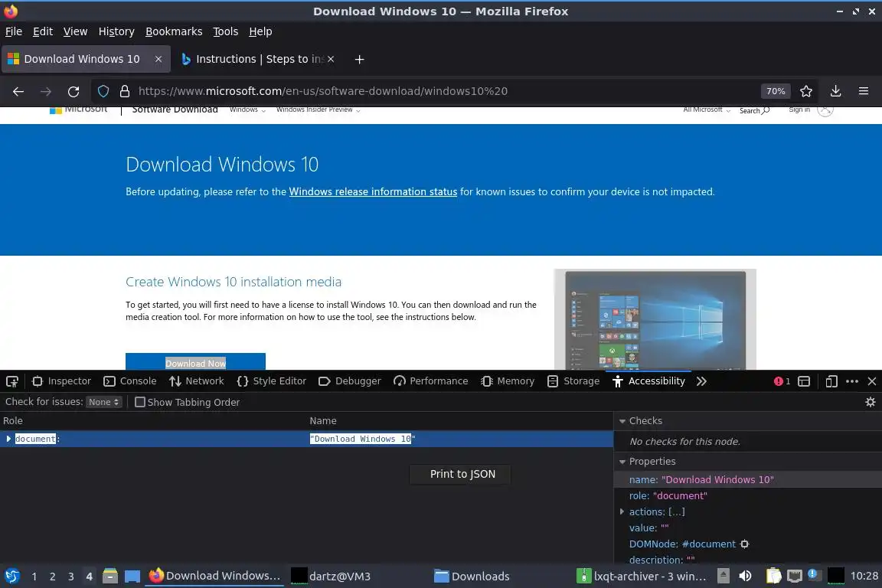Open DevTools customize three-dot menu

point(852,381)
